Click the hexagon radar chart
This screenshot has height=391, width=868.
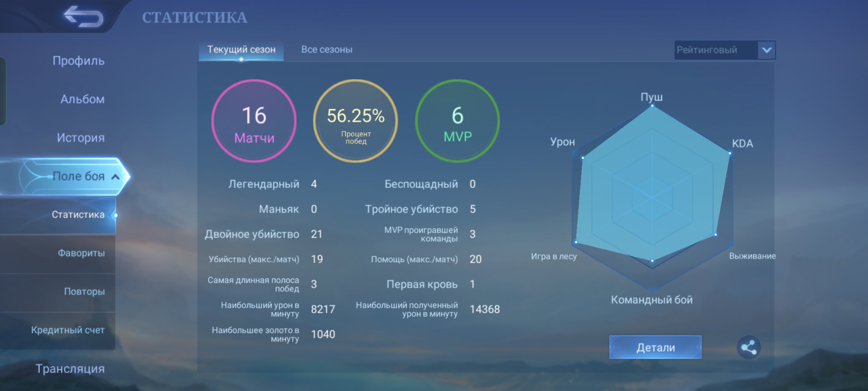653,197
